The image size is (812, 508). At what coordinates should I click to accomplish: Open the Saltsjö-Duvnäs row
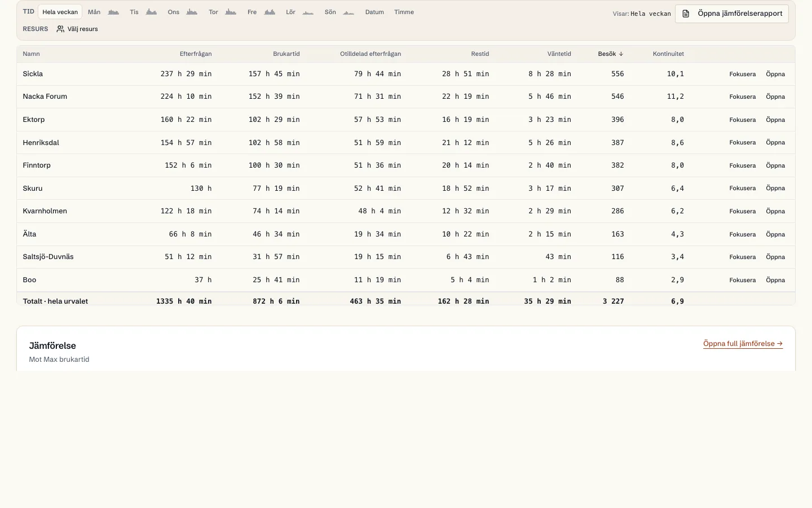tap(775, 257)
